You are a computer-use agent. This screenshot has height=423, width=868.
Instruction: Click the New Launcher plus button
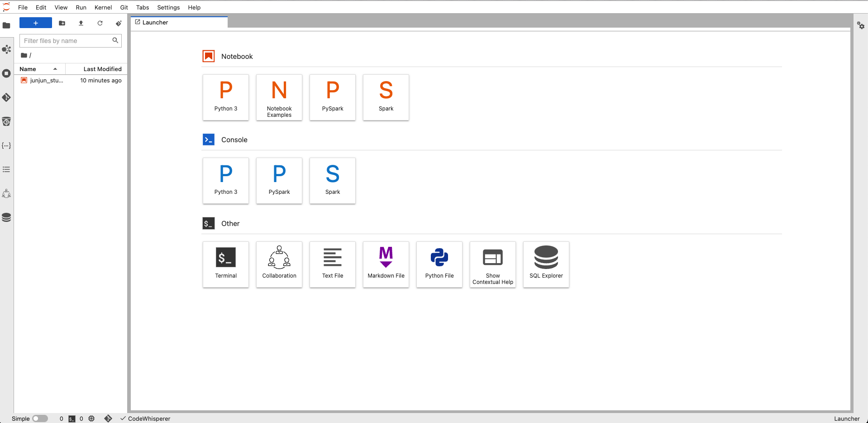[36, 23]
